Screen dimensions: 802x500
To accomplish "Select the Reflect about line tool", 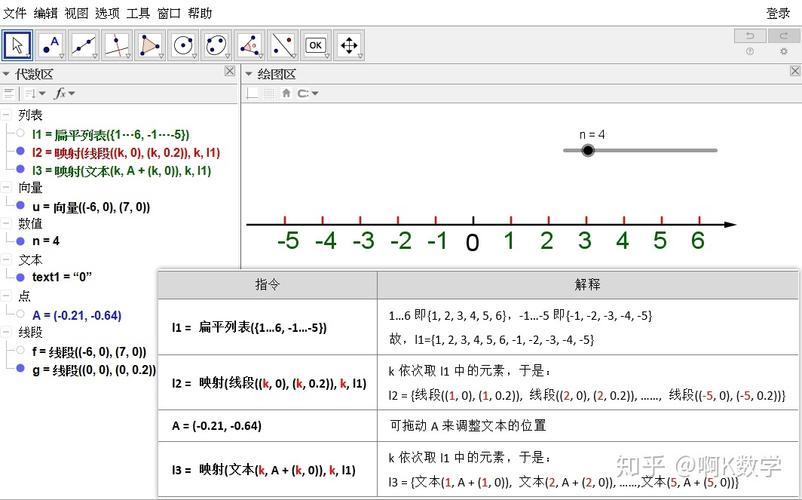I will pos(282,46).
